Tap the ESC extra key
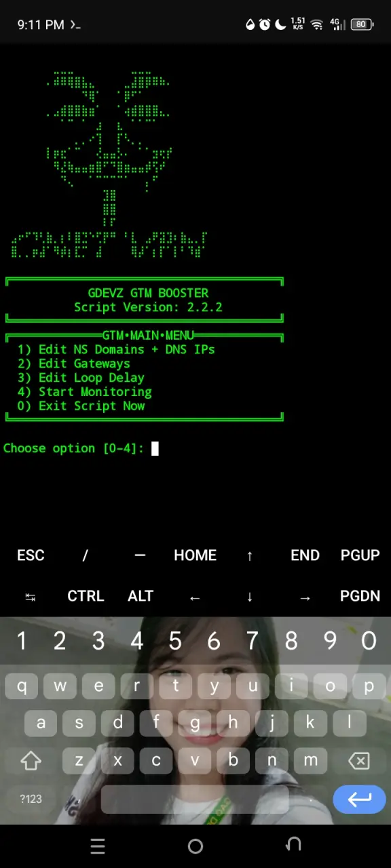Viewport: 391px width, 868px height. pyautogui.click(x=31, y=555)
